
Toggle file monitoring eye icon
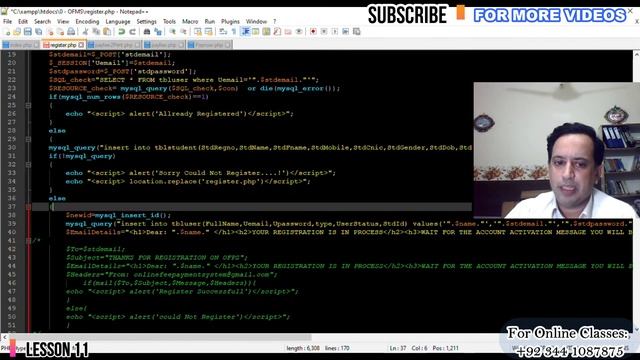coord(299,31)
